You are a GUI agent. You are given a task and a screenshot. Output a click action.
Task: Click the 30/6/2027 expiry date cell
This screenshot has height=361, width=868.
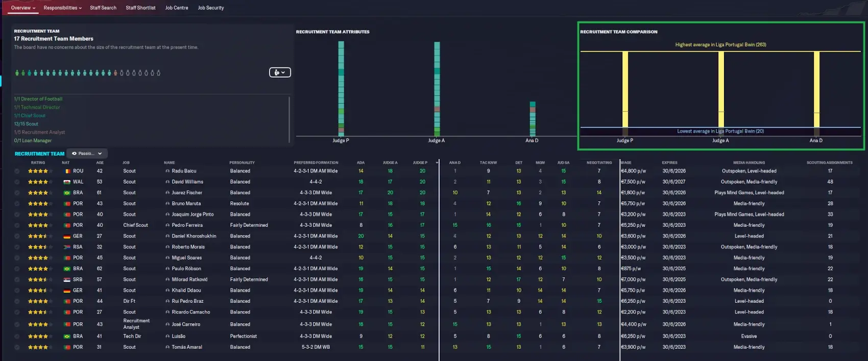coord(674,182)
